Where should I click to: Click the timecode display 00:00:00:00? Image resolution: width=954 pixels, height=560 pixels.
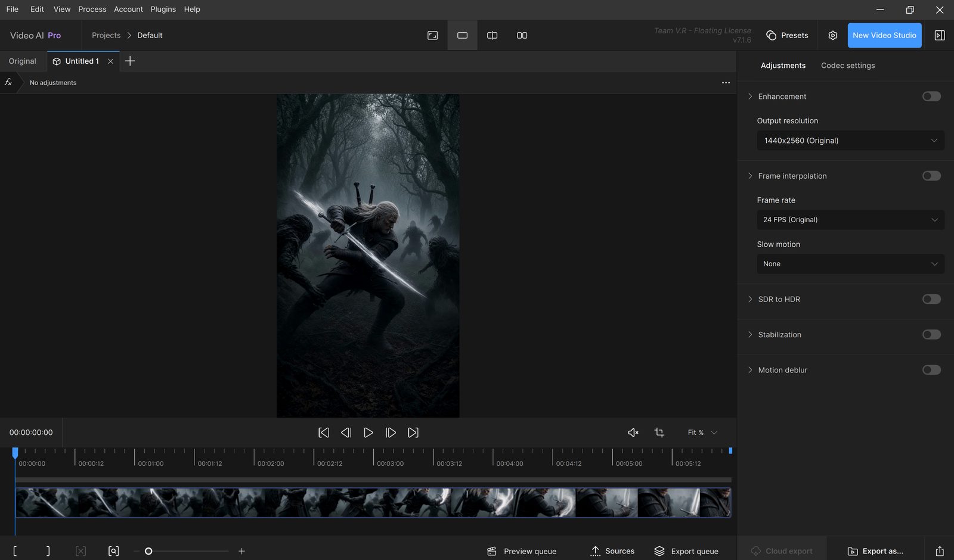(31, 433)
